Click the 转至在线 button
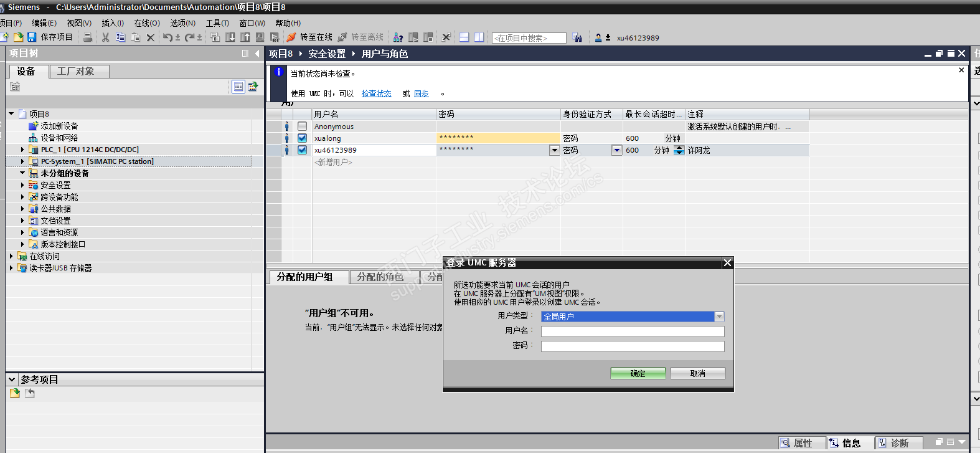This screenshot has width=980, height=453. (309, 37)
